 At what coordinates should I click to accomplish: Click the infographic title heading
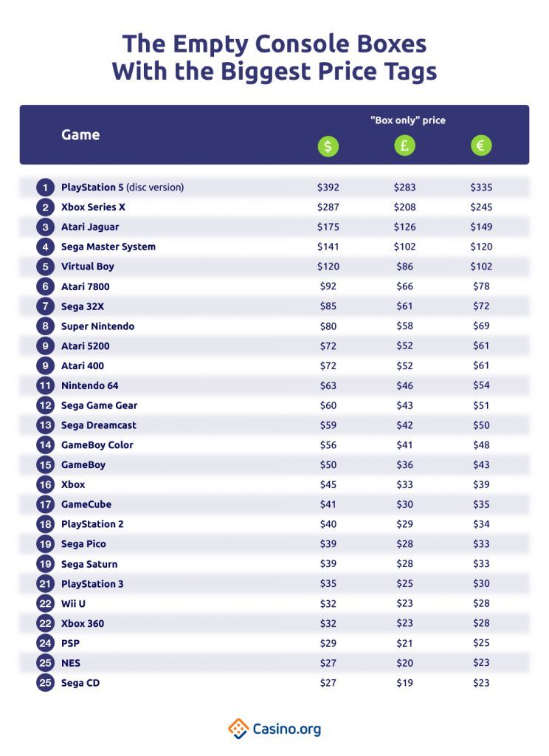pos(274,57)
